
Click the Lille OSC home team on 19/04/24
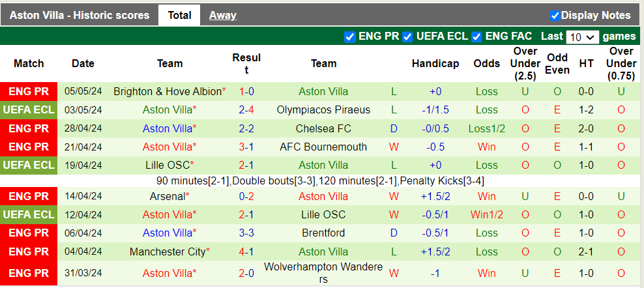(167, 165)
